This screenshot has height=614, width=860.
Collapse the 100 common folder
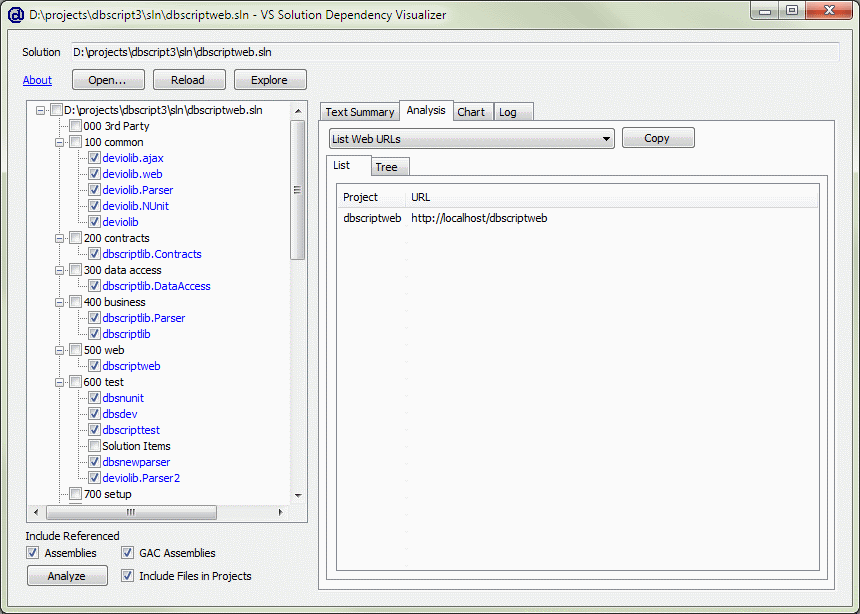coord(59,142)
